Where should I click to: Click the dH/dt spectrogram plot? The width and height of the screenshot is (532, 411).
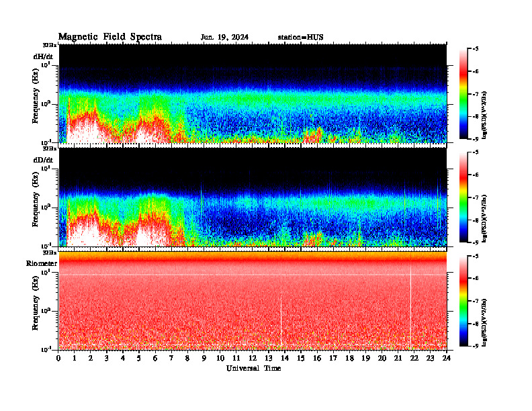[253, 93]
